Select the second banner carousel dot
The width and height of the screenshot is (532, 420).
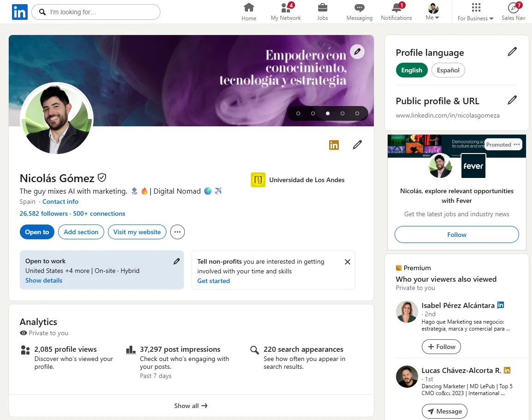313,113
